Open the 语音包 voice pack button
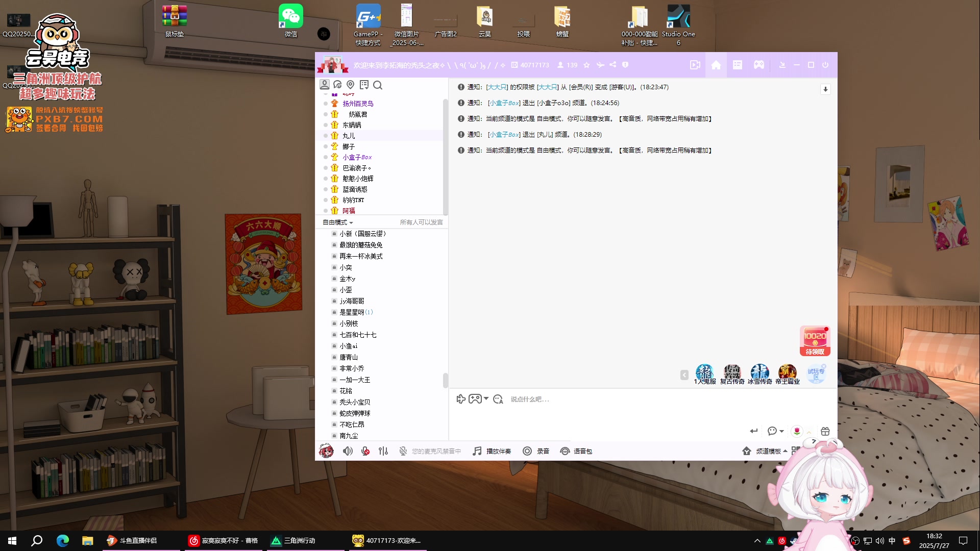Image resolution: width=980 pixels, height=551 pixels. click(576, 451)
